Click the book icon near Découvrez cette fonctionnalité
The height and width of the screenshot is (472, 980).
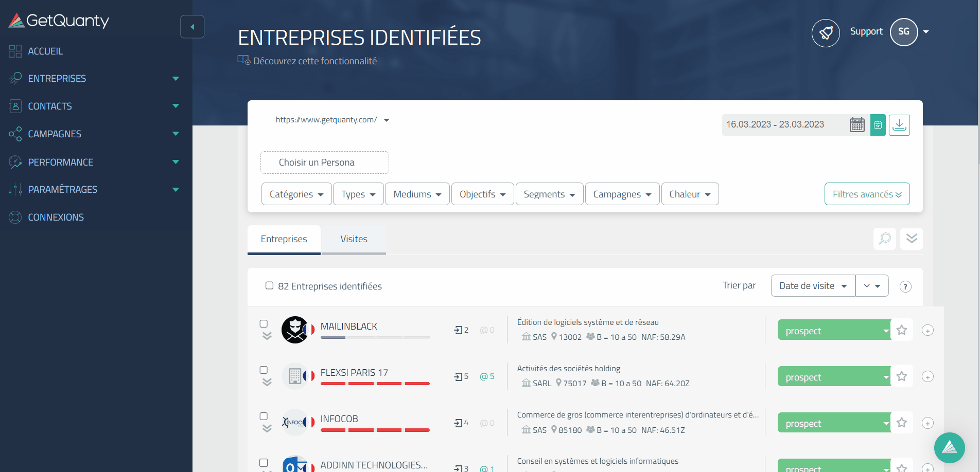pos(243,60)
